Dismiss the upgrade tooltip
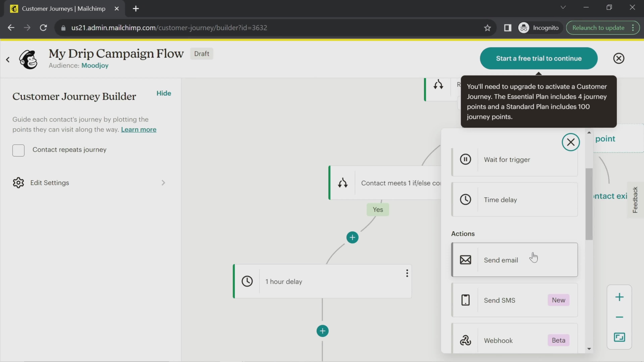644x362 pixels. click(x=619, y=58)
